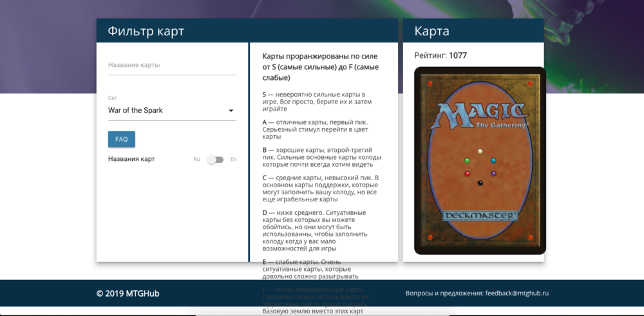644x316 pixels.
Task: Click the Deckmaster banner on the card back
Action: coord(480,214)
